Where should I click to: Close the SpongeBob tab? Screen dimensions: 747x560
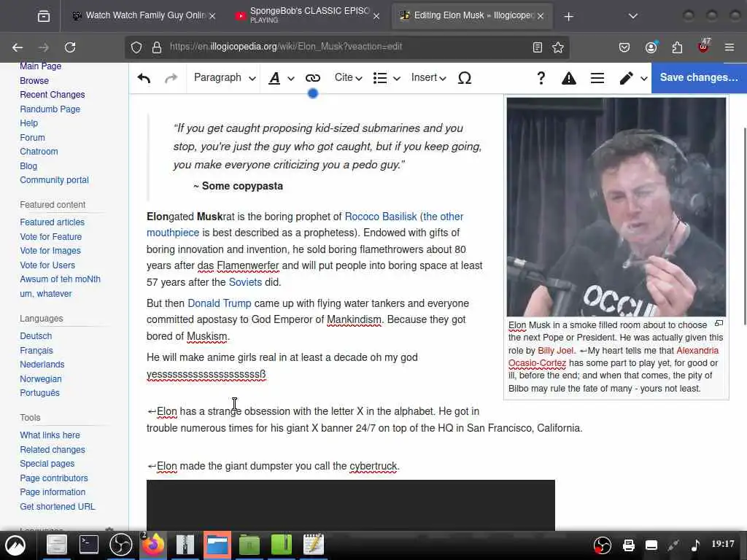[x=376, y=16]
